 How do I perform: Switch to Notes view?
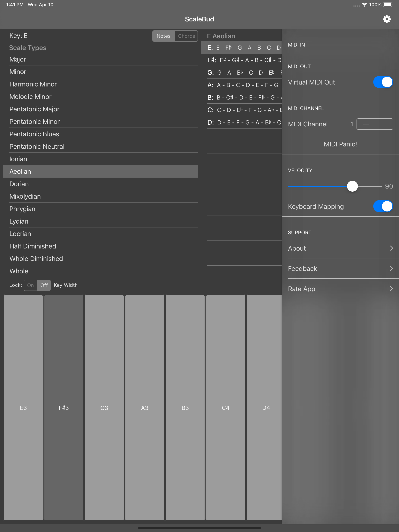[164, 36]
